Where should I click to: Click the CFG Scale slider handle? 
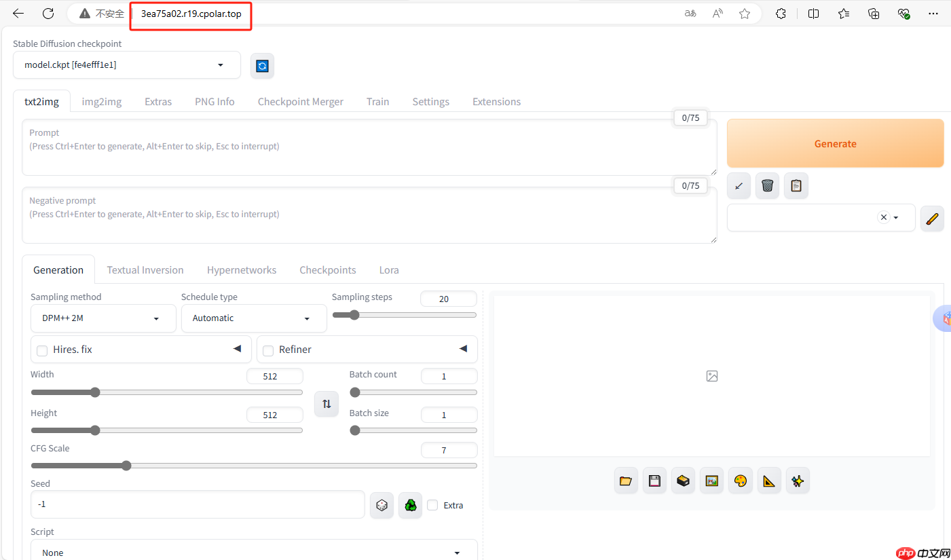(x=126, y=466)
